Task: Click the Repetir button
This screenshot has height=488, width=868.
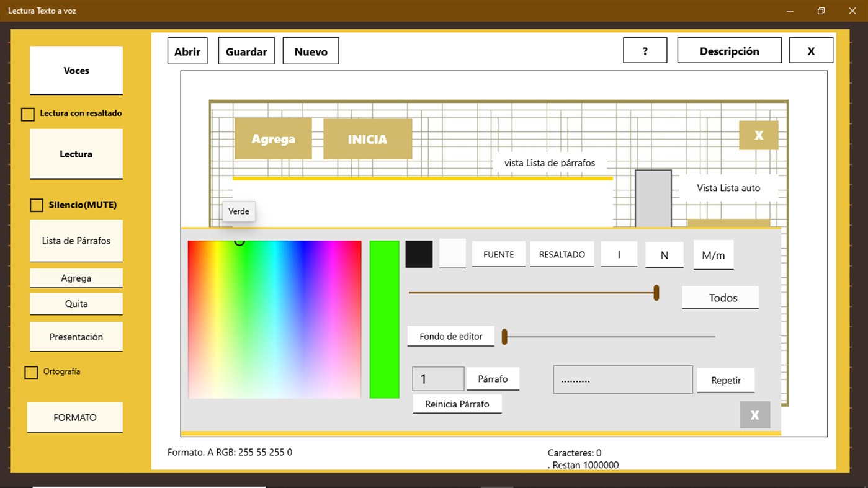Action: (725, 380)
